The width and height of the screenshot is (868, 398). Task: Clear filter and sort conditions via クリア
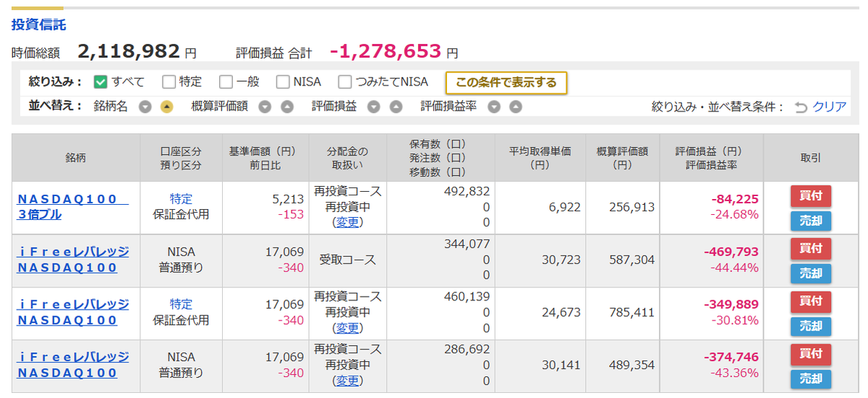click(x=820, y=106)
